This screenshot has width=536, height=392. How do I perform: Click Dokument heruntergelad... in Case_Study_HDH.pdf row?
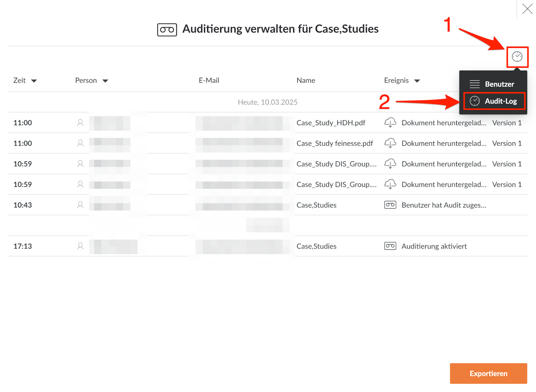[444, 123]
